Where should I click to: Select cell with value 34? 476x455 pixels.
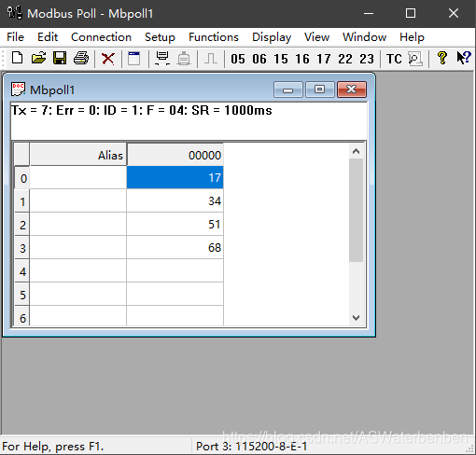click(x=175, y=200)
